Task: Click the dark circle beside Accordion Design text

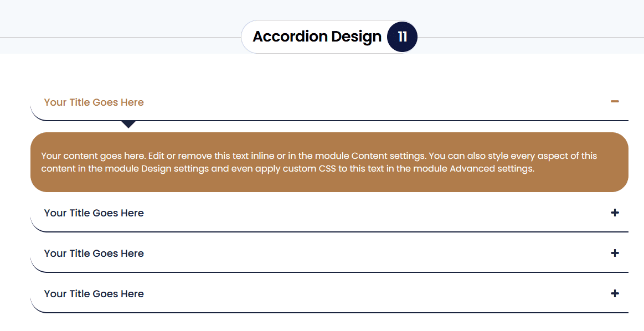Action: point(401,37)
